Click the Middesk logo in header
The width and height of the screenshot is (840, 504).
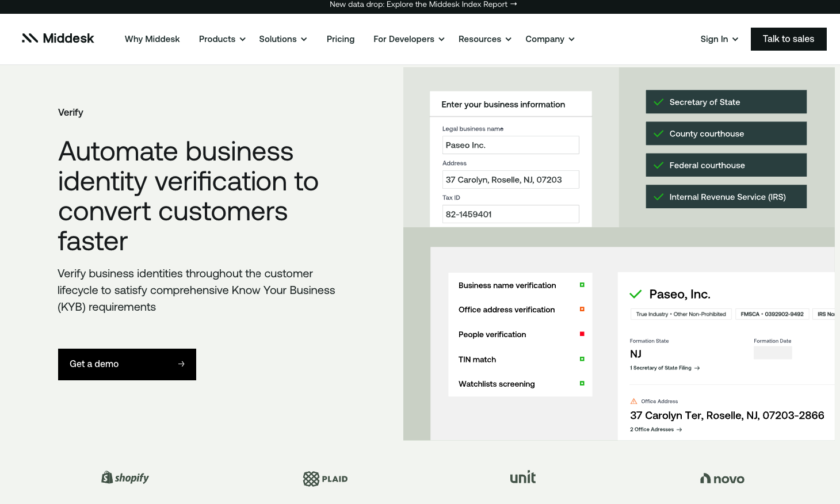pyautogui.click(x=58, y=39)
